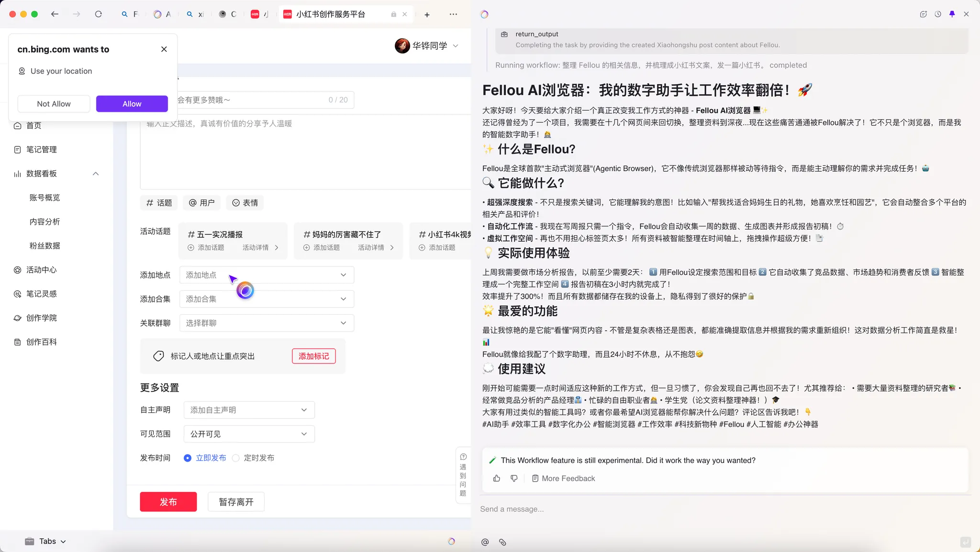Expand the 添加自主声明 dropdown
This screenshot has height=552, width=980.
point(249,410)
